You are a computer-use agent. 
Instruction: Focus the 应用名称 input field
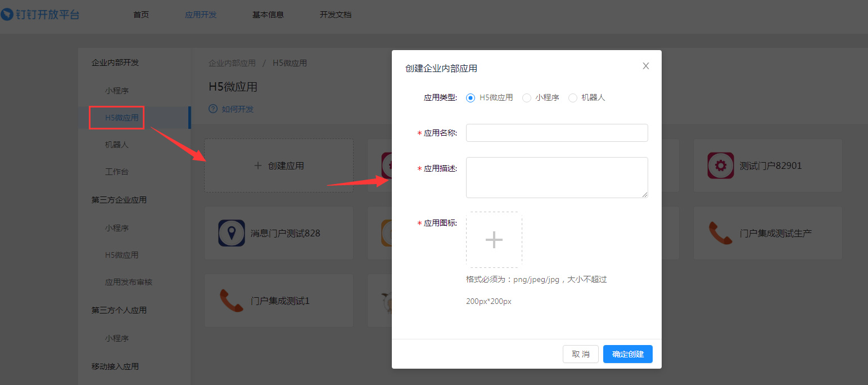[557, 133]
